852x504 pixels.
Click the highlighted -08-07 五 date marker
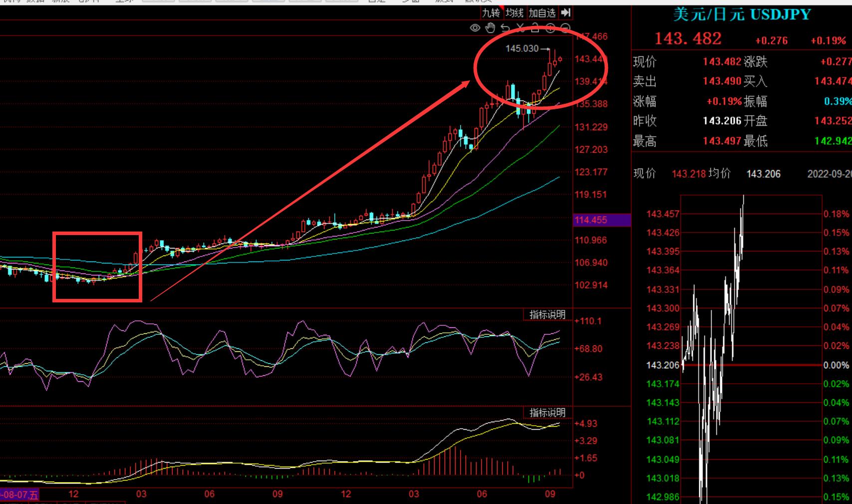pyautogui.click(x=19, y=495)
